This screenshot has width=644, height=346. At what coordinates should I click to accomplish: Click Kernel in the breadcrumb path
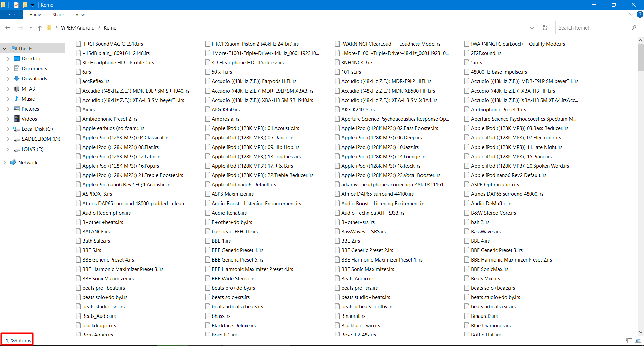[x=111, y=28]
